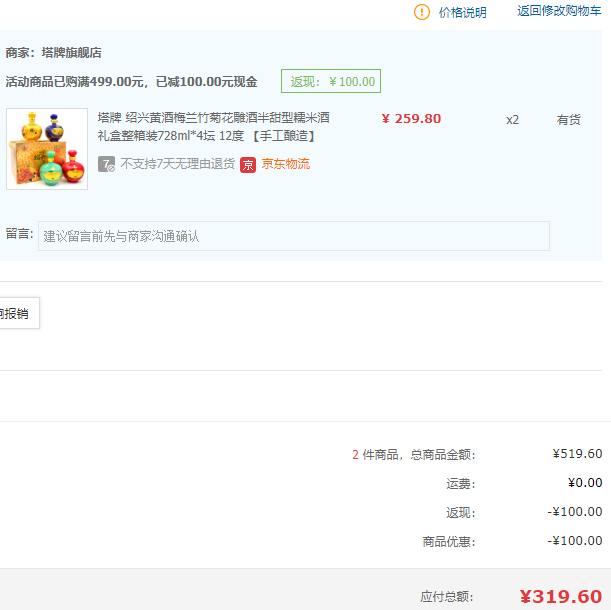Click total goods amount ¥519.60

point(577,454)
